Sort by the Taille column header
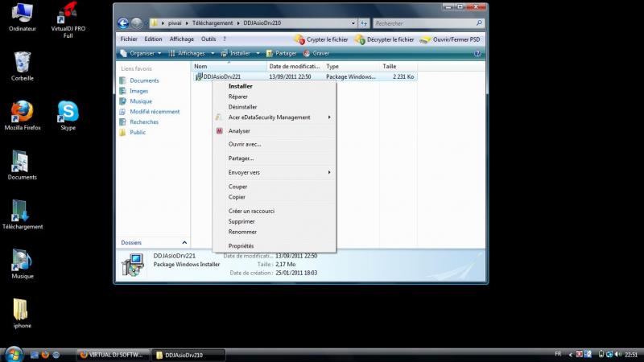The height and width of the screenshot is (362, 644). 398,66
